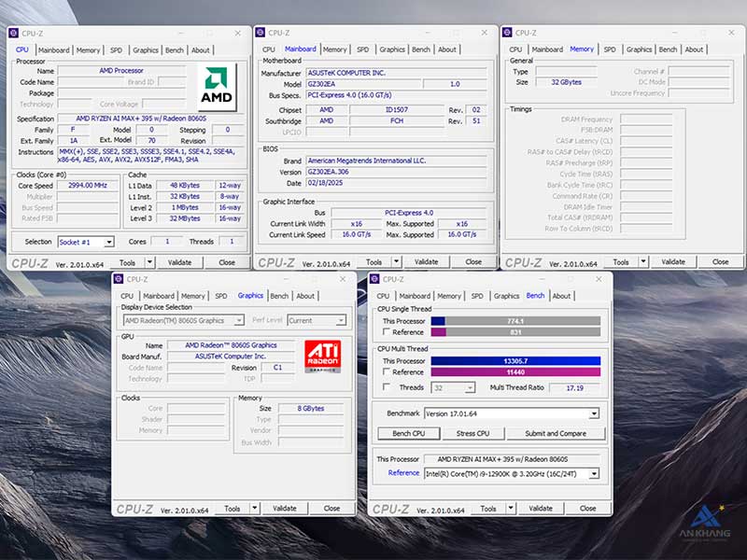This screenshot has height=560, width=747.
Task: Click the CPU-Z app icon in the CPU tab window title bar
Action: click(13, 33)
